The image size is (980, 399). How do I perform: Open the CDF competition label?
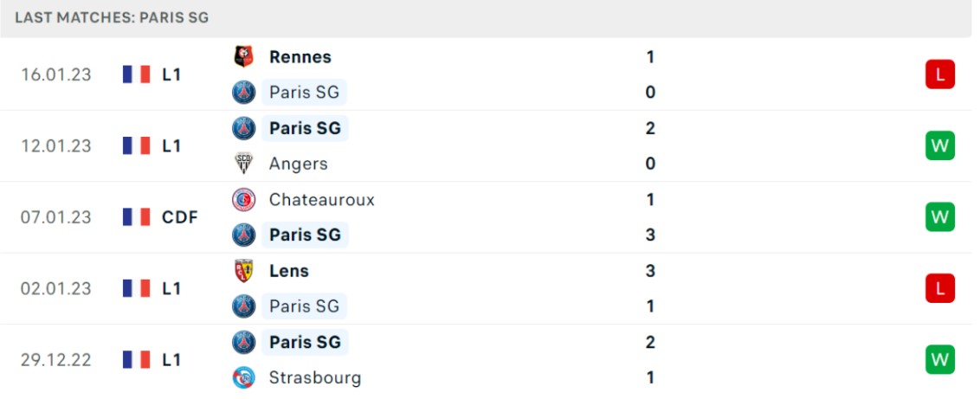(x=179, y=217)
